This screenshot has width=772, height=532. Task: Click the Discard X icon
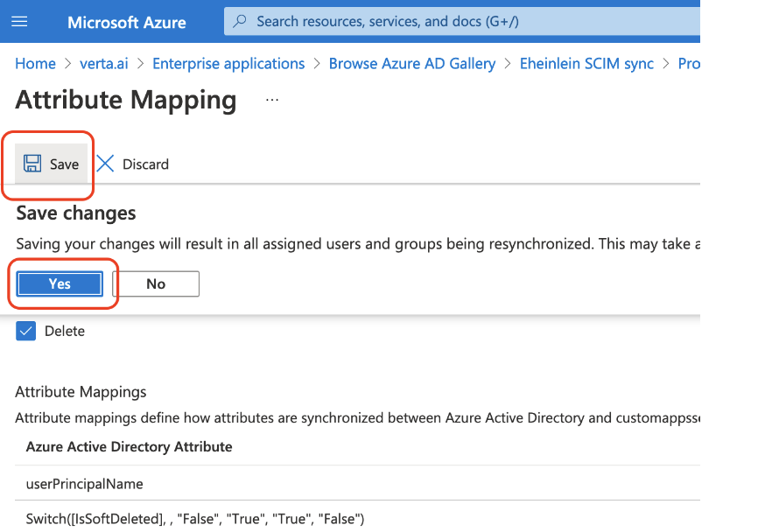(x=106, y=164)
